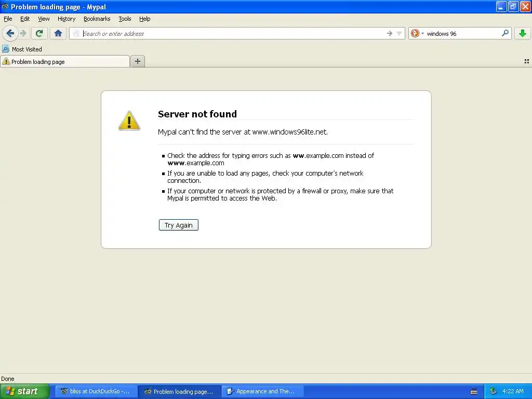Switch to Problem loading page taskbar window

tap(179, 391)
